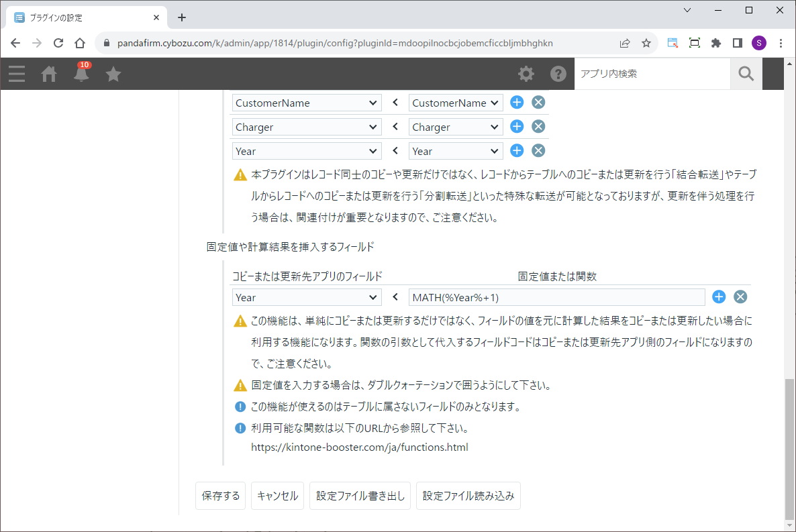This screenshot has height=532, width=796.
Task: Open the right Charger field dropdown
Action: click(x=456, y=127)
